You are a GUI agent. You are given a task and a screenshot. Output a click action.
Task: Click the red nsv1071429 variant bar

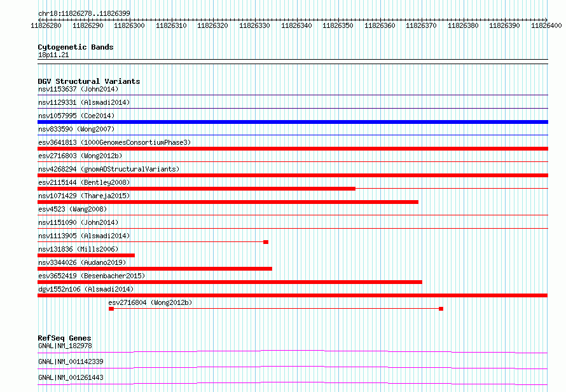(x=228, y=202)
